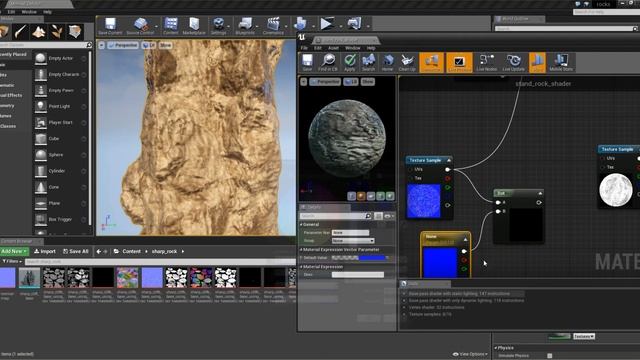Open main viewport Lit view mode dropdown
640x360 pixels.
click(149, 45)
